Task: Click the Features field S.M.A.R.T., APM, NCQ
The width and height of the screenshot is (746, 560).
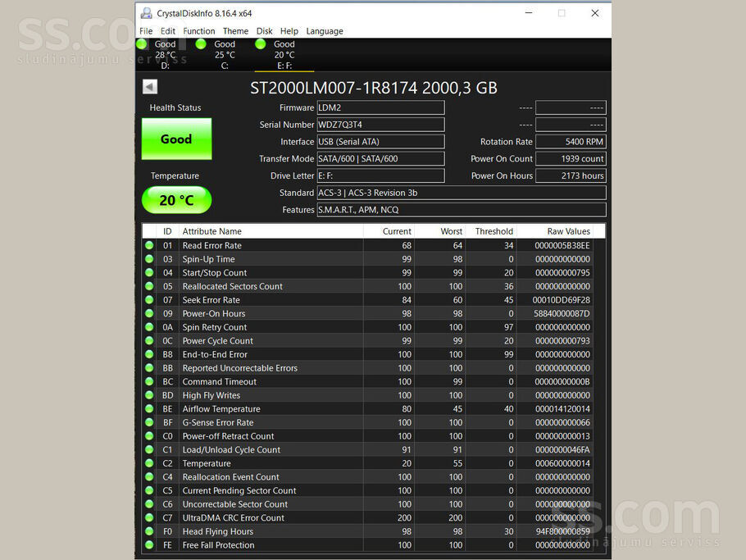Action: (462, 210)
